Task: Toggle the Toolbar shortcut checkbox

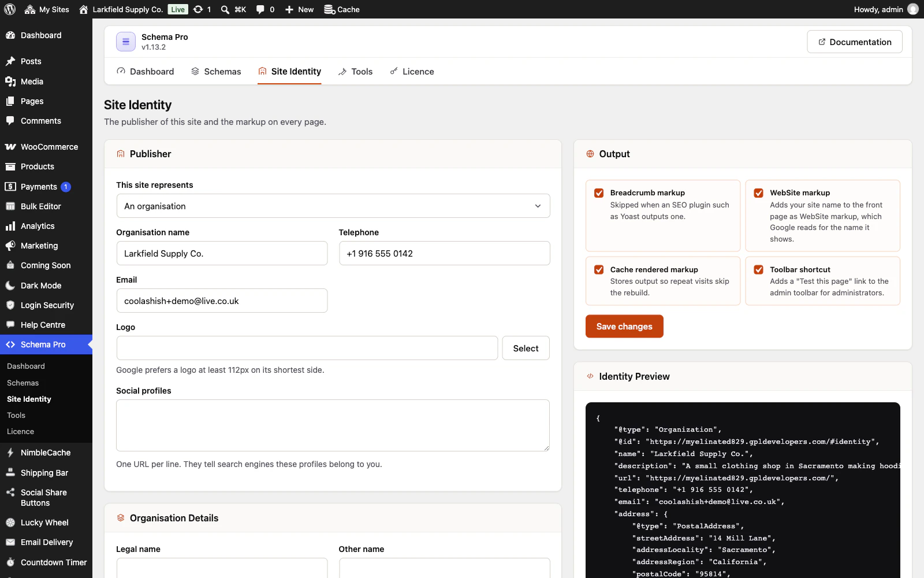Action: pyautogui.click(x=759, y=270)
